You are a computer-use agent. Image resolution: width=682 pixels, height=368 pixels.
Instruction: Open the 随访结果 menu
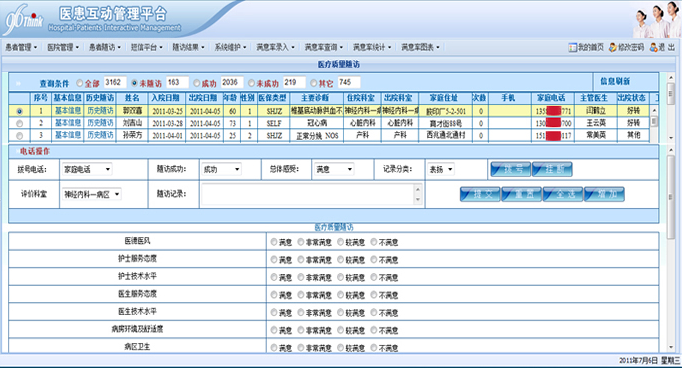tap(188, 47)
